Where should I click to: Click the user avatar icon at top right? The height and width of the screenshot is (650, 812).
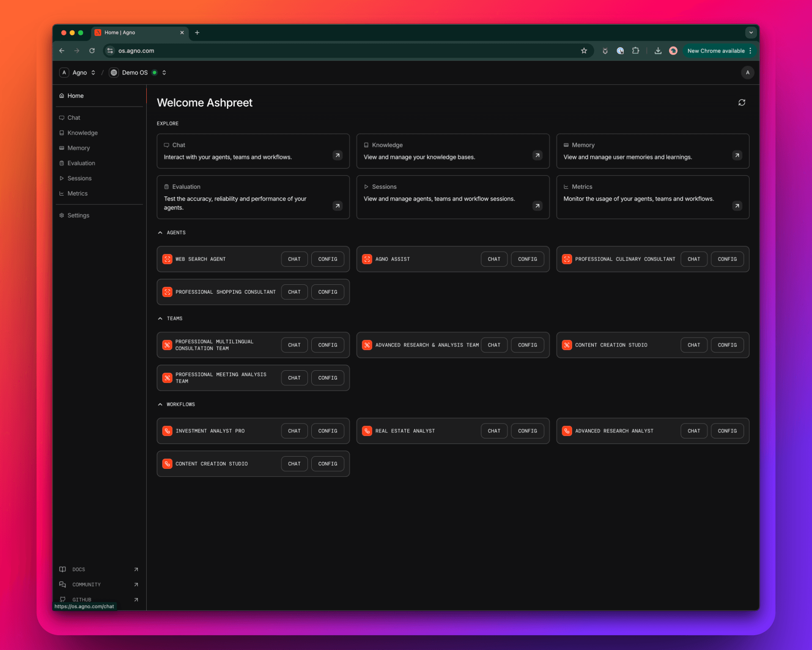pyautogui.click(x=747, y=72)
